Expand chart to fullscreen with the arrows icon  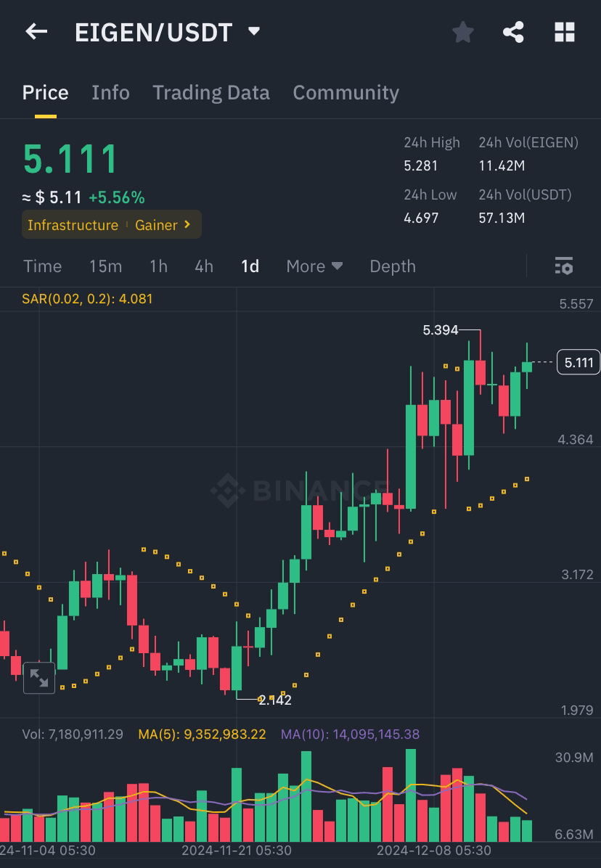(x=38, y=678)
